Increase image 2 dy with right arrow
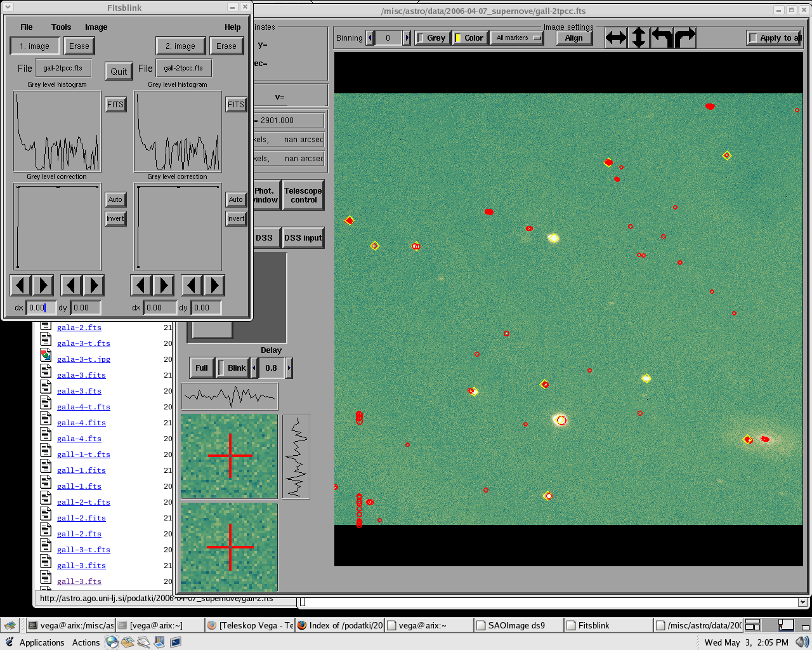This screenshot has width=812, height=650. [214, 286]
